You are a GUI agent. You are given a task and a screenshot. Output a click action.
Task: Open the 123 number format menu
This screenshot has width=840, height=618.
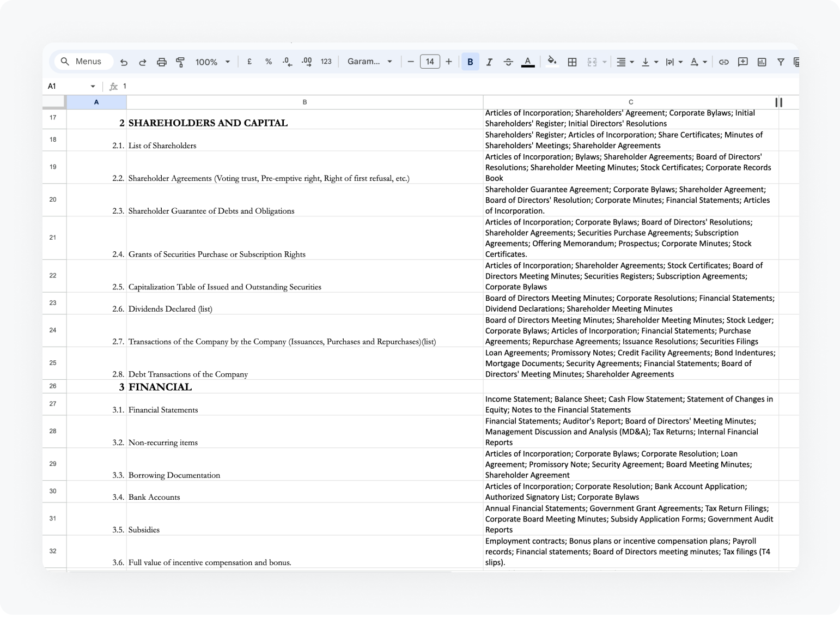coord(326,62)
